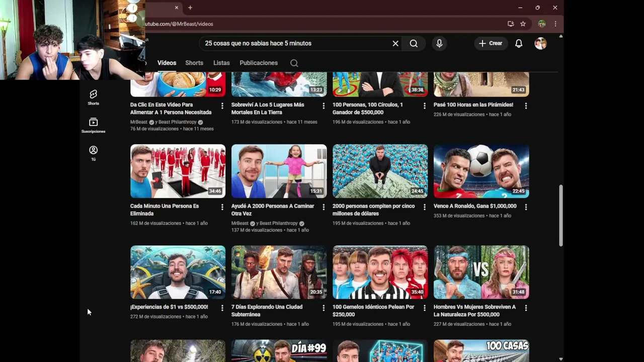Open options for Sobreviví A Los 5 Lugares
Image resolution: width=644 pixels, height=362 pixels.
click(x=324, y=106)
